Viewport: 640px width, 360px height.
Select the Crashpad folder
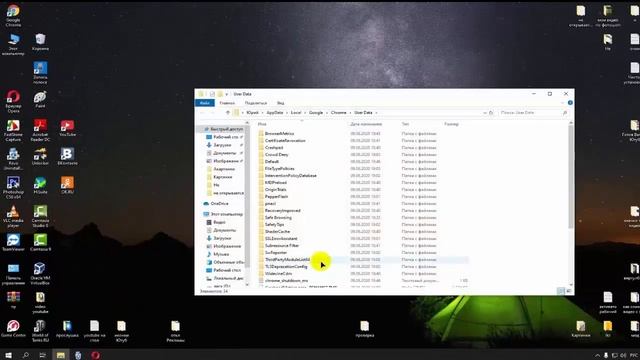tap(274, 148)
